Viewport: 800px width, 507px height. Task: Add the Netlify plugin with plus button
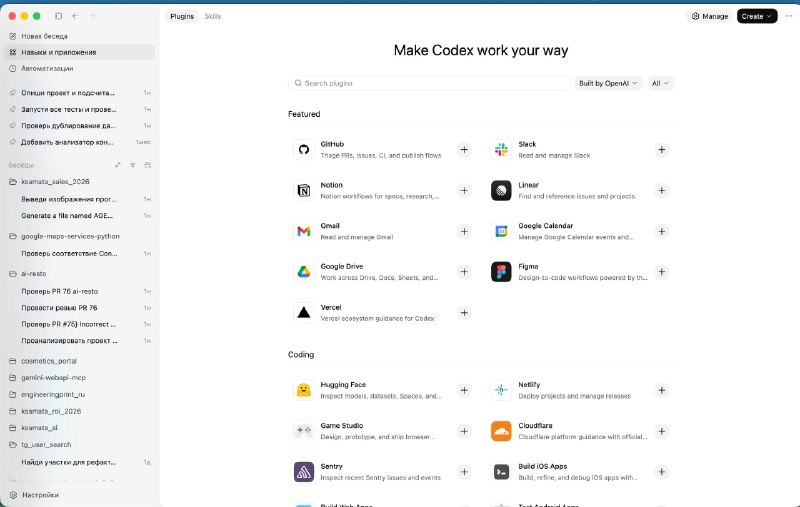point(661,390)
